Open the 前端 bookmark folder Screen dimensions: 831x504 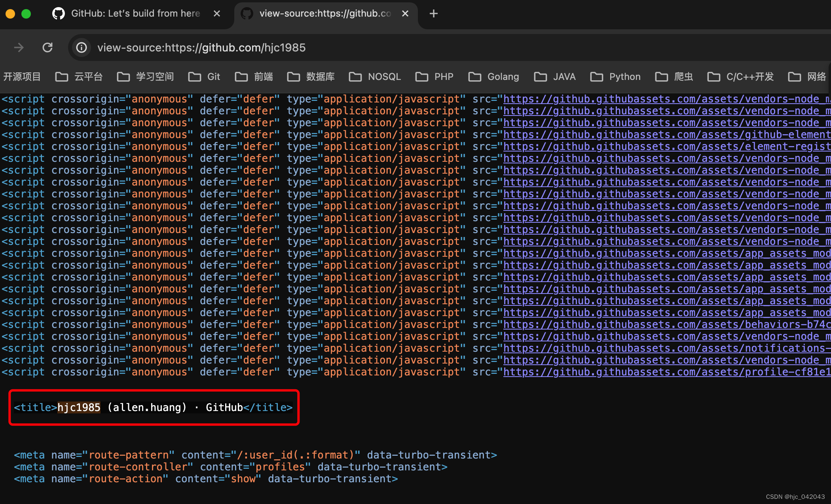254,77
